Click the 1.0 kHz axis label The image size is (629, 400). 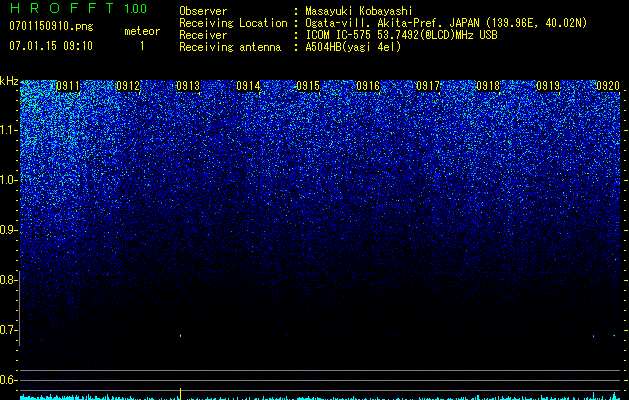click(8, 180)
